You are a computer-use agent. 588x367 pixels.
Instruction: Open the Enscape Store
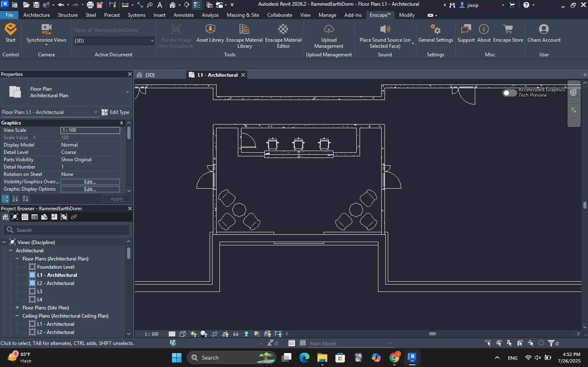[508, 33]
